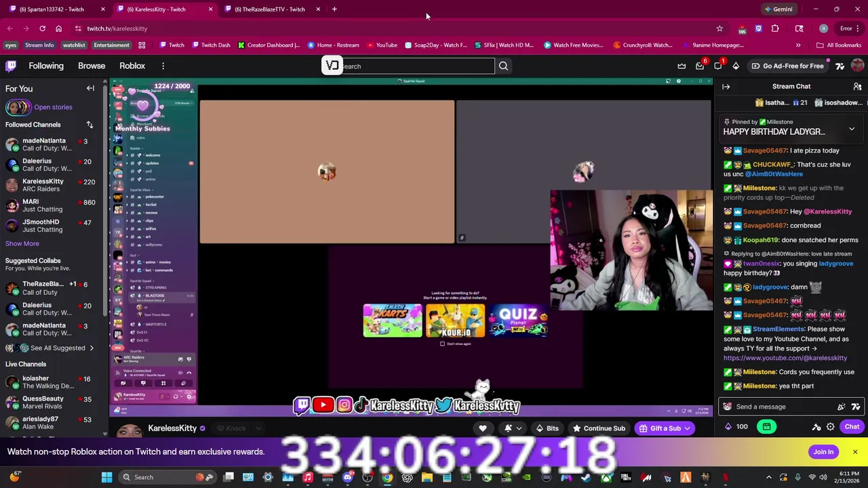The height and width of the screenshot is (488, 868).
Task: Click the Continue Sub button
Action: click(x=599, y=428)
